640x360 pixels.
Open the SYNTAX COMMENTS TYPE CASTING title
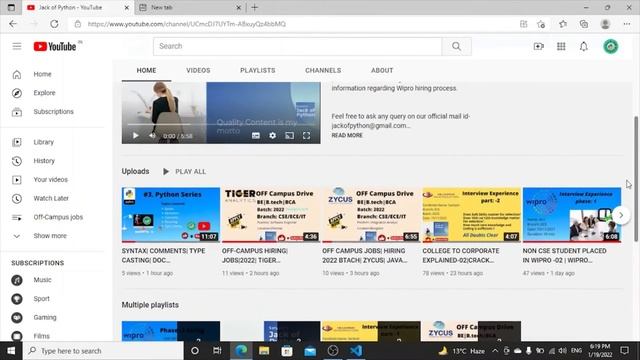pyautogui.click(x=164, y=256)
